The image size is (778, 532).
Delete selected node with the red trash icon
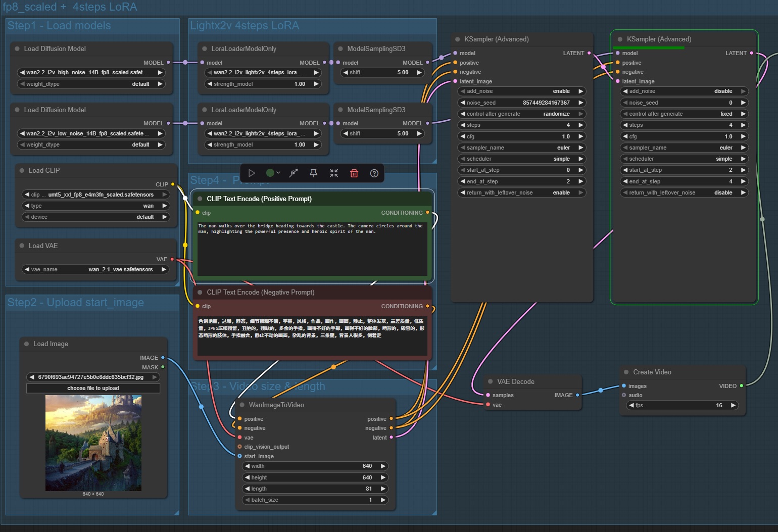point(354,173)
